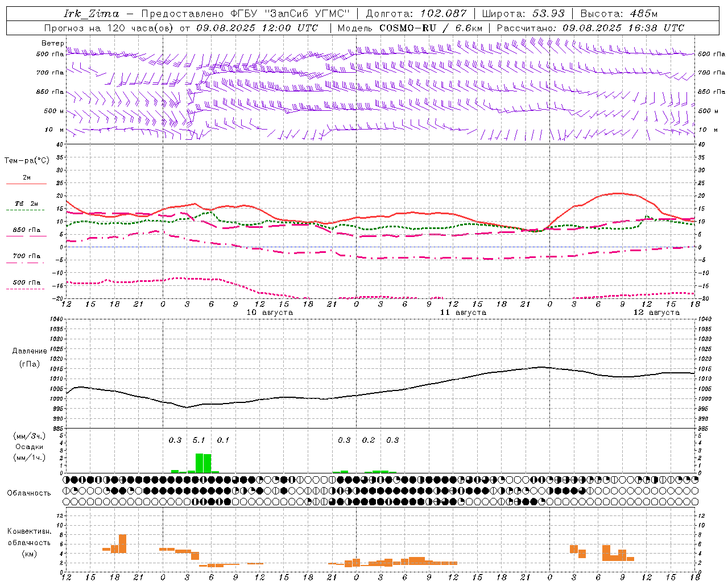
Task: Click the (мм/1ч.) precipitation unit label
Action: [30, 457]
